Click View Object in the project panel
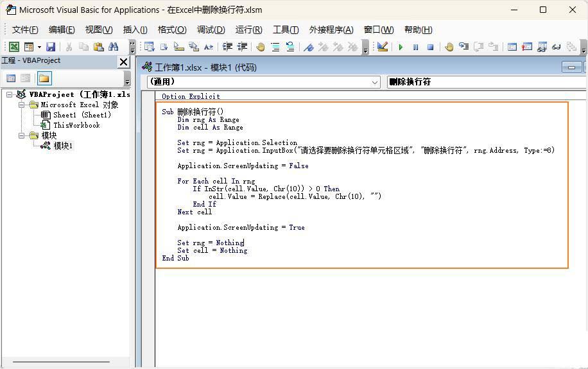588x369 pixels. click(26, 78)
